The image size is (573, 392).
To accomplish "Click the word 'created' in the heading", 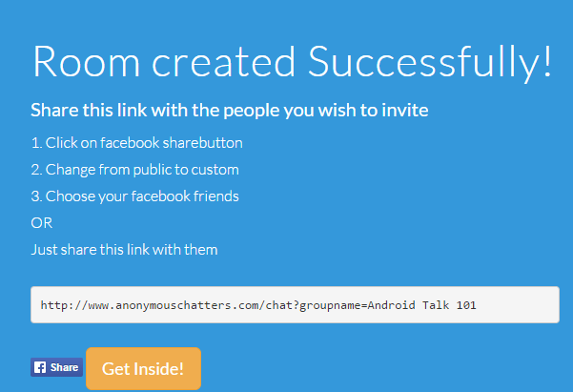I will coord(223,61).
